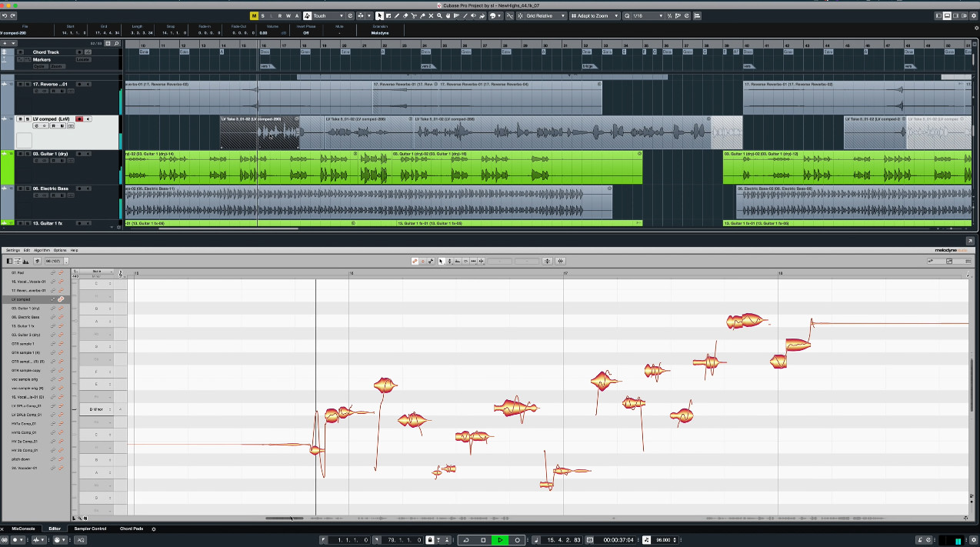This screenshot has height=547, width=980.
Task: Click the Melodyne extension label in info line
Action: tap(379, 33)
